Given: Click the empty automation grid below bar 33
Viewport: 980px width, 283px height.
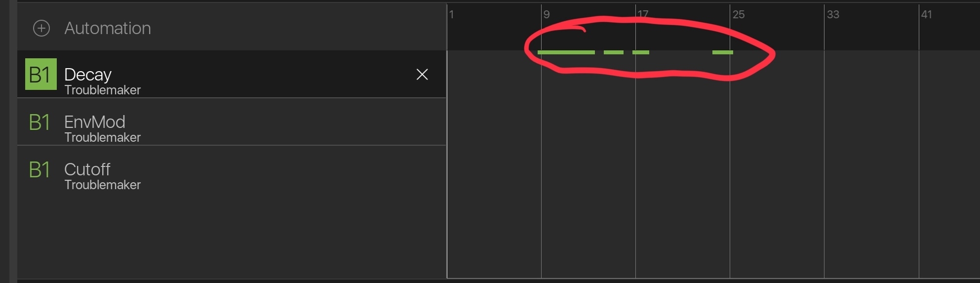Looking at the screenshot, I should [871, 163].
